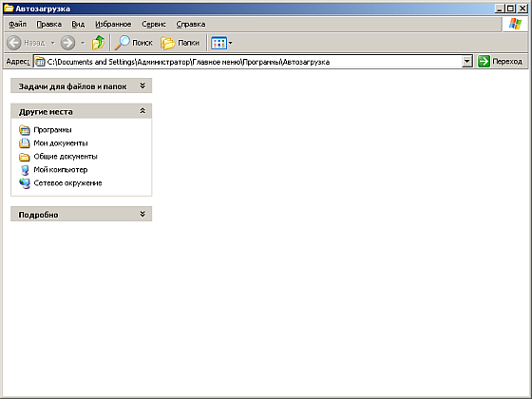Open the Сервис menu
The image size is (532, 399).
pos(154,24)
